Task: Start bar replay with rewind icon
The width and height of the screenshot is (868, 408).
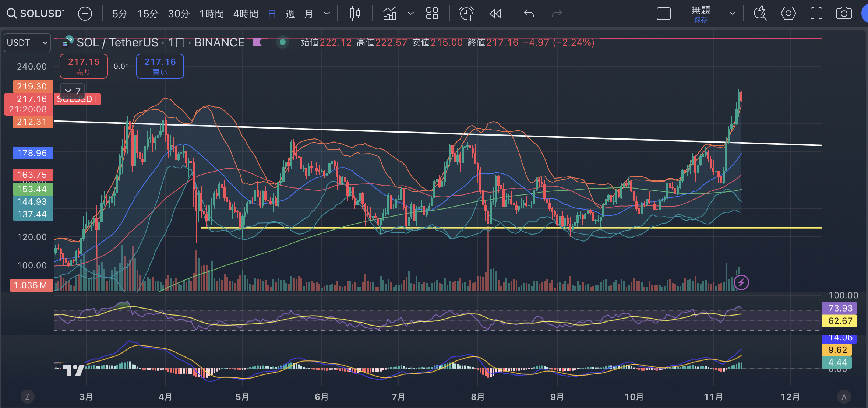Action: pyautogui.click(x=495, y=14)
